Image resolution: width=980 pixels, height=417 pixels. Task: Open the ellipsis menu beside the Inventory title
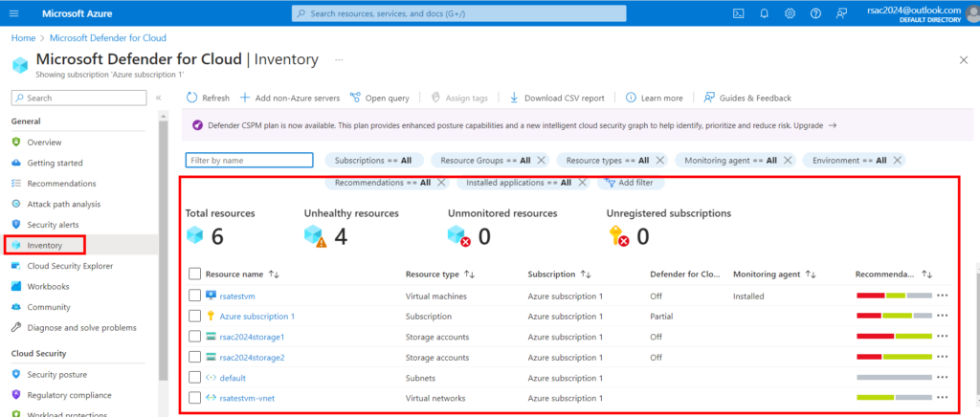click(339, 60)
